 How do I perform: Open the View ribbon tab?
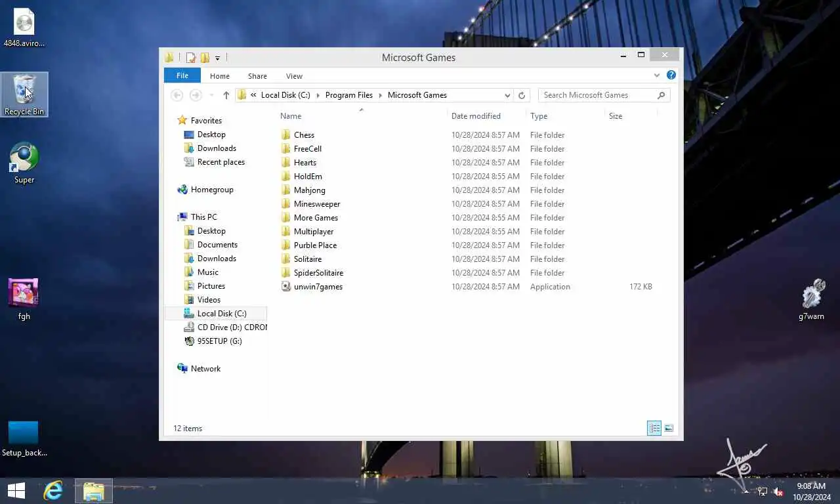click(294, 76)
